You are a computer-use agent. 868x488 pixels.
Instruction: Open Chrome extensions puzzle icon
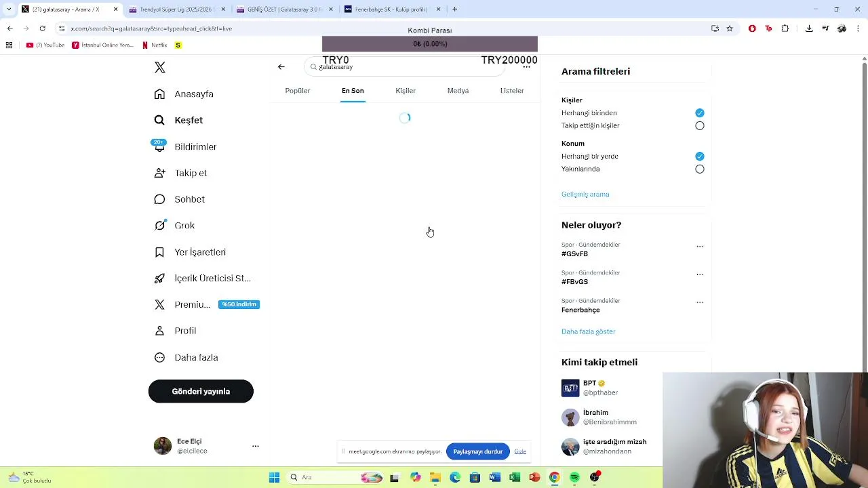click(785, 28)
